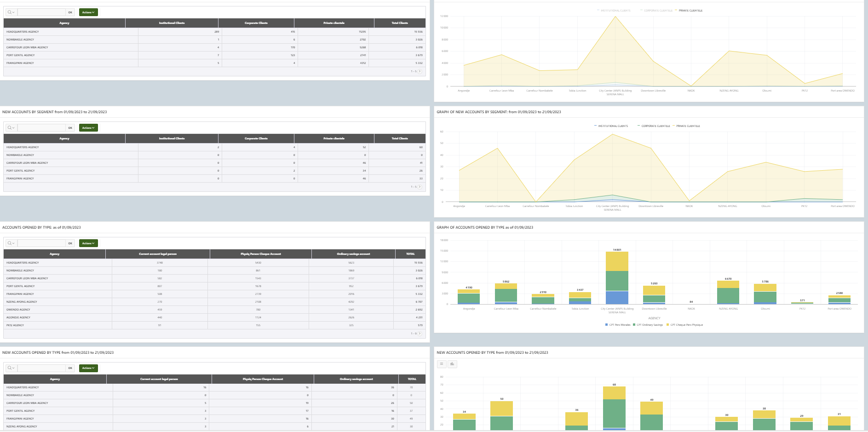Toggle CPT Ordinary Savings legend entry

[x=648, y=325]
